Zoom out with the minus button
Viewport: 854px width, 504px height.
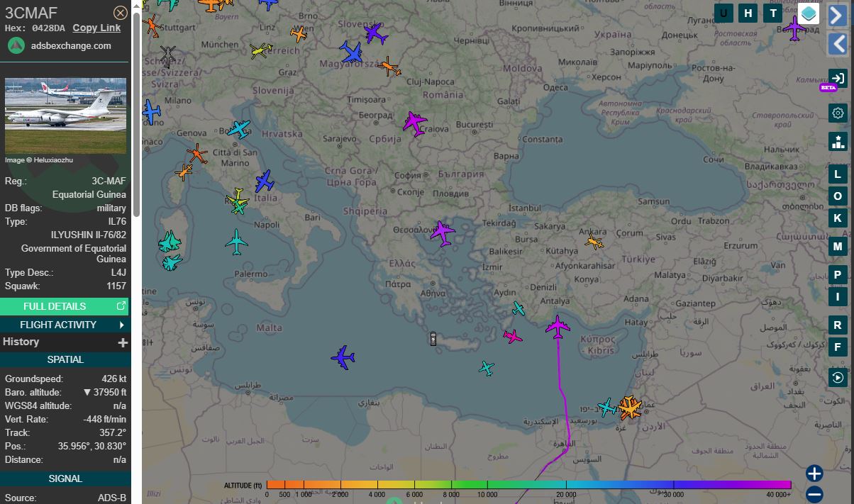pos(814,494)
